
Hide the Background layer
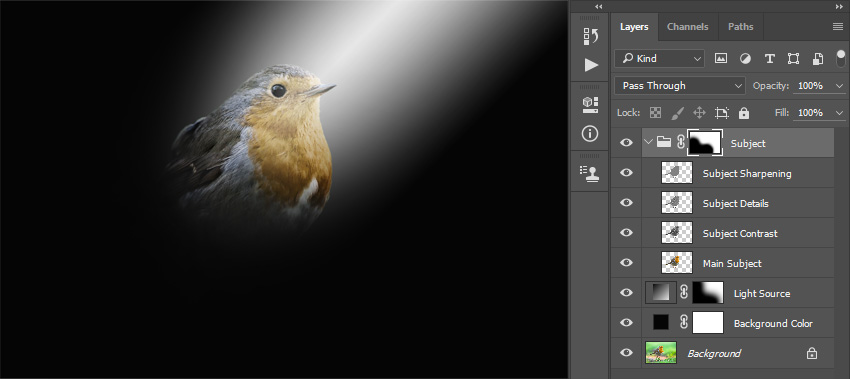coord(626,352)
